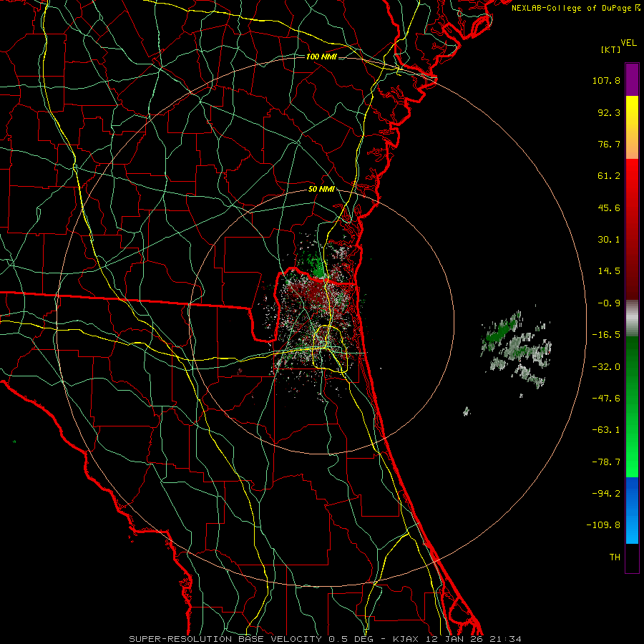
Task: Click the NEXLAB-College of DuPage label
Action: click(x=572, y=8)
